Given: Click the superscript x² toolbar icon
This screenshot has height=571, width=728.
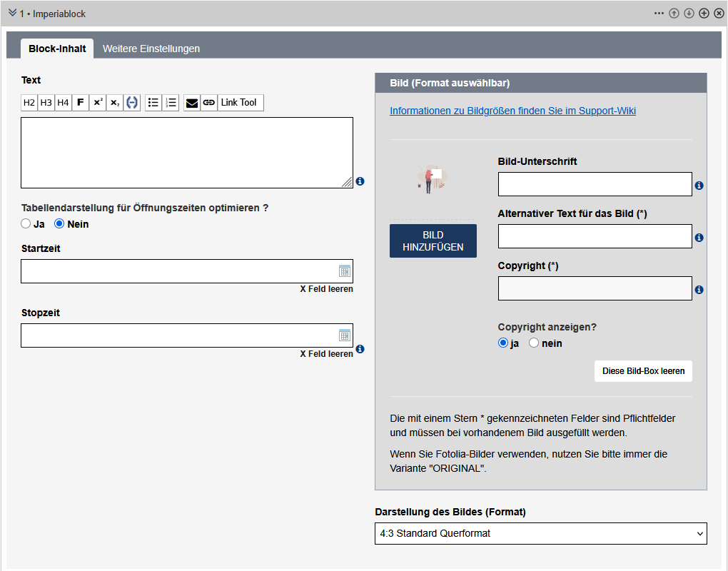Looking at the screenshot, I should pyautogui.click(x=98, y=103).
